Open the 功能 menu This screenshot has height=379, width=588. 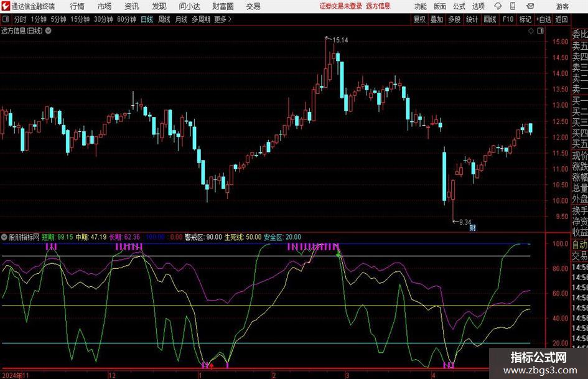421,6
